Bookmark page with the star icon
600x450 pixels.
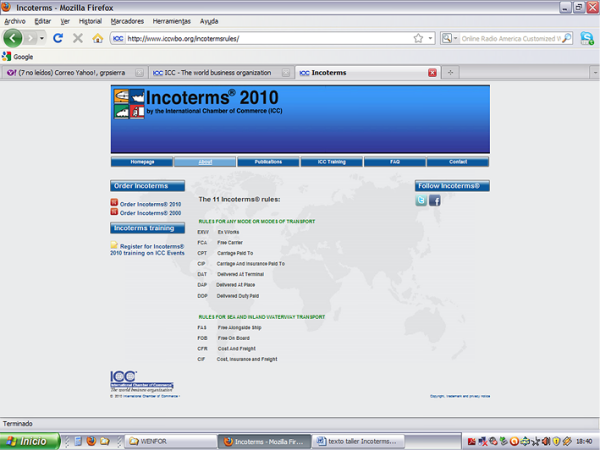click(418, 38)
